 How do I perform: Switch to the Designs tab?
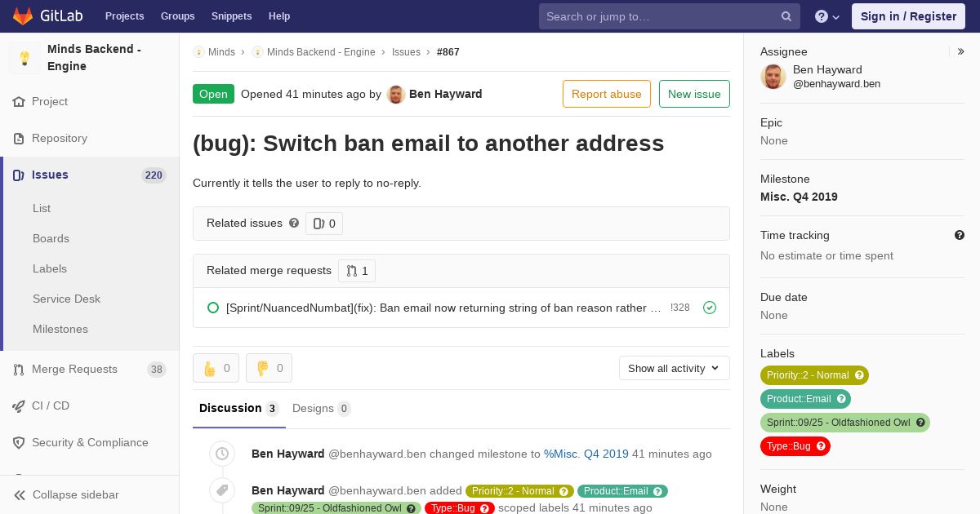click(322, 409)
